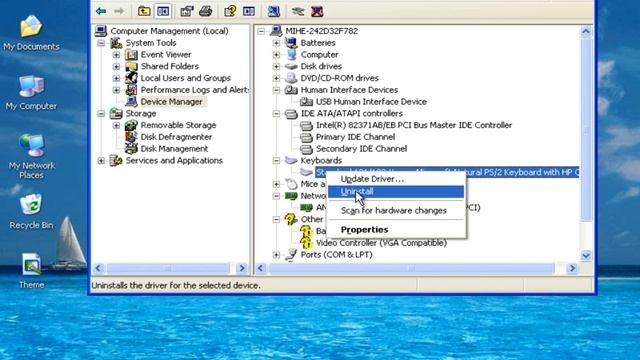Click the Disk Management icon

click(x=131, y=149)
